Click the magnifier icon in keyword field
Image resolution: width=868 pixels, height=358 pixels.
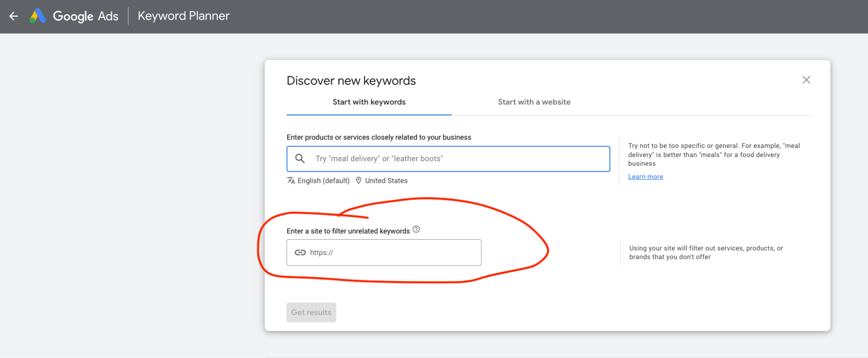(x=300, y=159)
